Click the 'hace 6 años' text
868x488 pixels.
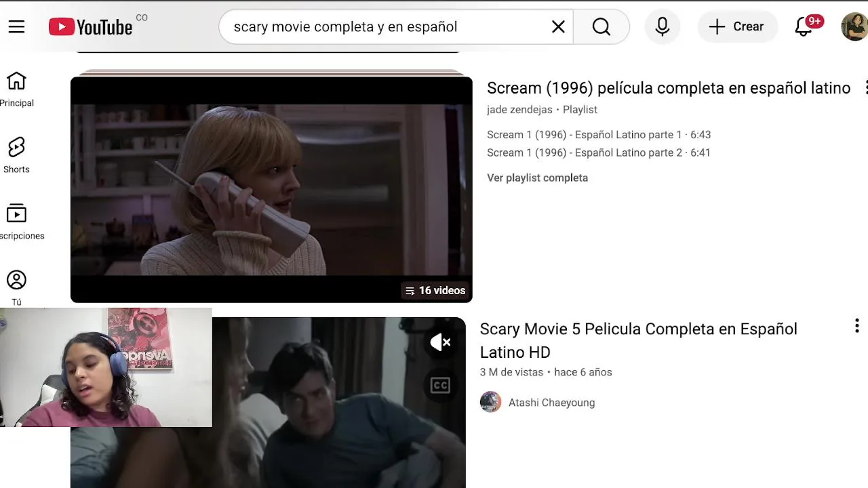tap(583, 372)
